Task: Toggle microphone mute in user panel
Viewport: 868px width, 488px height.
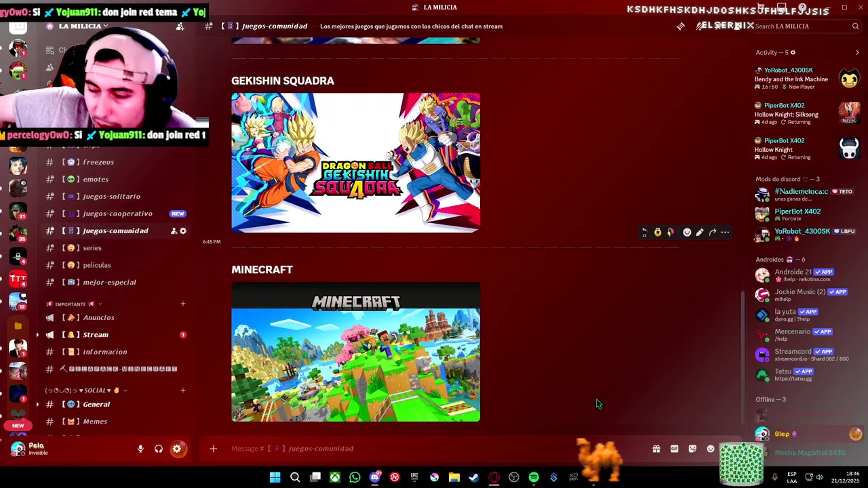Action: 140,449
